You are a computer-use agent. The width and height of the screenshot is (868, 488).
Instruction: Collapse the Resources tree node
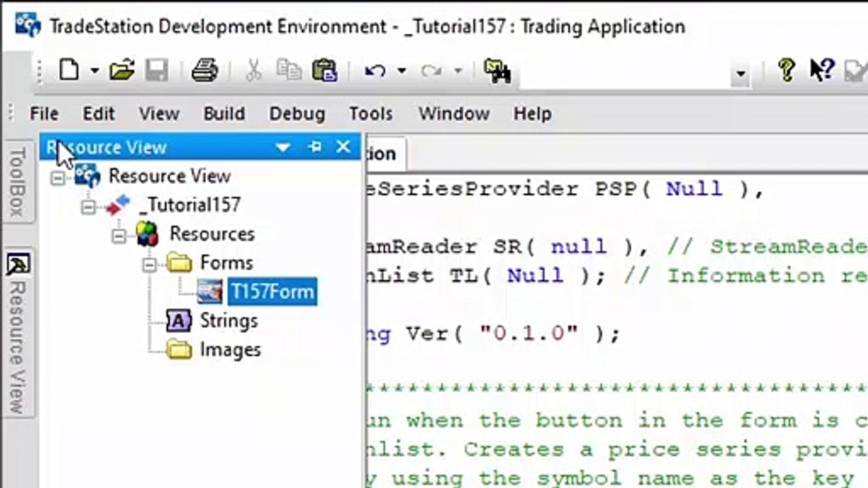click(119, 235)
